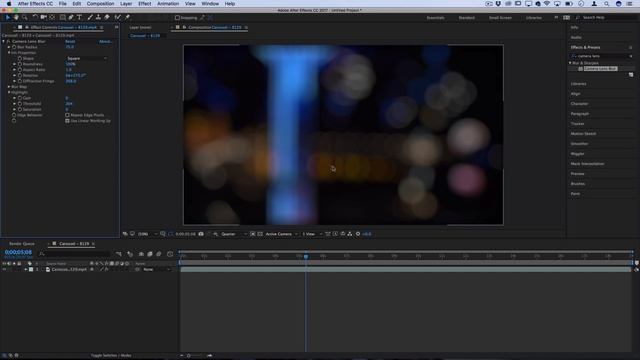The width and height of the screenshot is (640, 360).
Task: Open the Quarter resolution dropdown
Action: (234, 234)
